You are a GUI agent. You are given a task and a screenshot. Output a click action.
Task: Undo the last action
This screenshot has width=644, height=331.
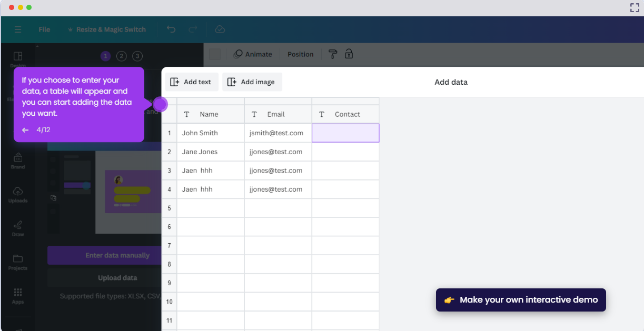pos(171,29)
